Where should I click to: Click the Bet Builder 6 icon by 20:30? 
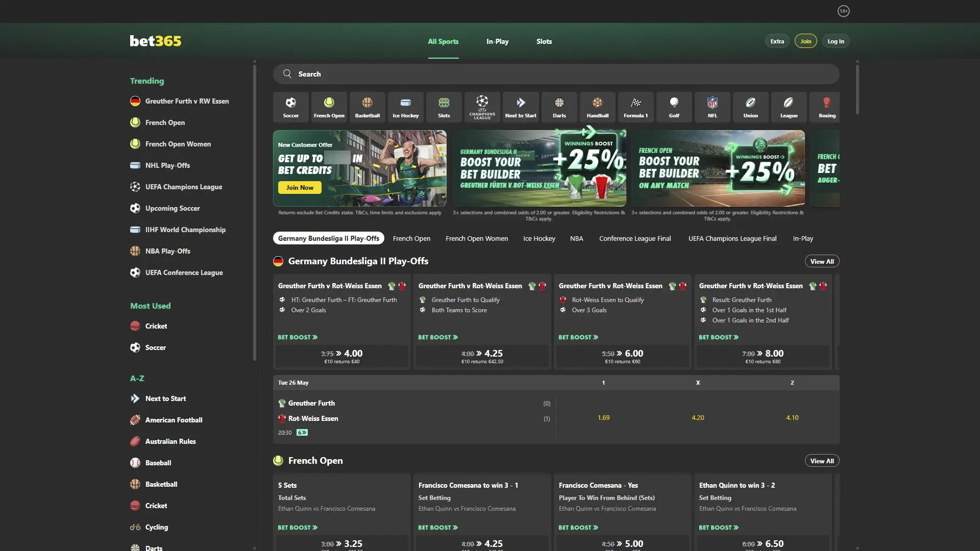pyautogui.click(x=302, y=433)
